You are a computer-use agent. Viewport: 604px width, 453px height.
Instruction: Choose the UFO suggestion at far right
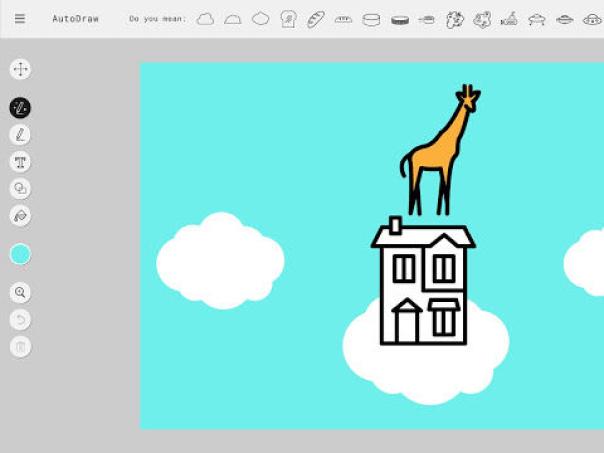(592, 19)
